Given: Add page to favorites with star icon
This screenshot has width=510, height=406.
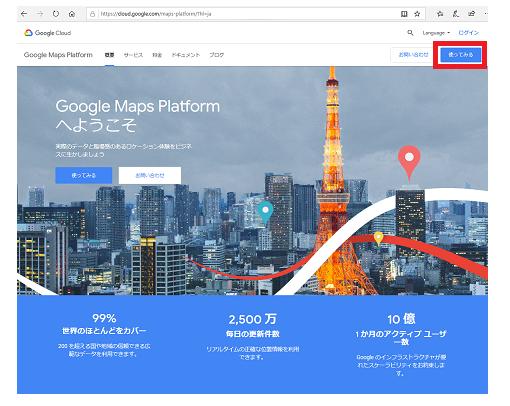Looking at the screenshot, I should tap(417, 14).
